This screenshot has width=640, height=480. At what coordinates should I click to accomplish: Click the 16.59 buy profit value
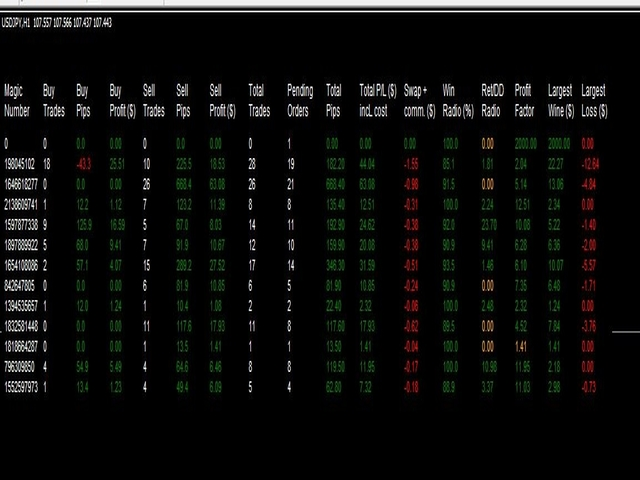pyautogui.click(x=118, y=225)
